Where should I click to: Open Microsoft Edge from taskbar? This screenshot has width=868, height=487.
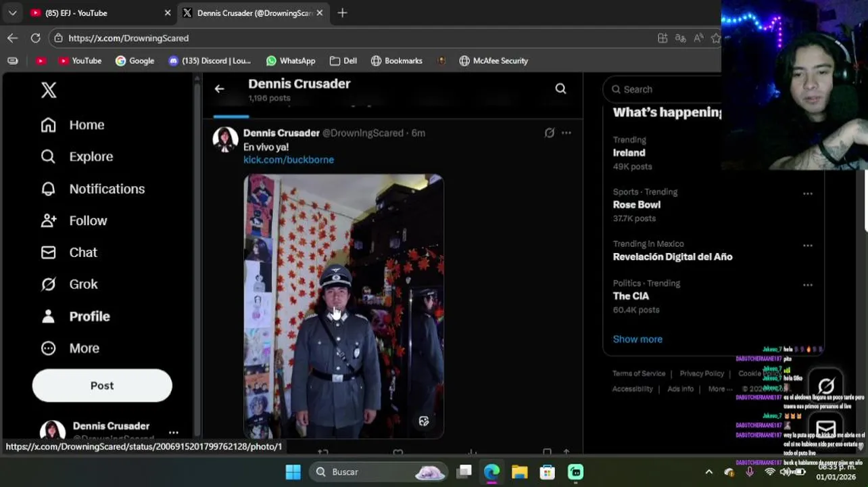[x=491, y=472]
